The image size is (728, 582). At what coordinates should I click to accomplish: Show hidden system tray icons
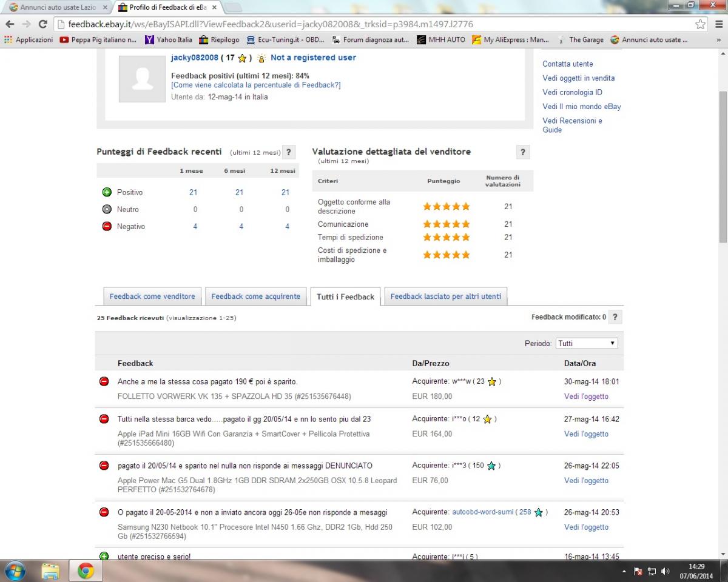(x=624, y=572)
